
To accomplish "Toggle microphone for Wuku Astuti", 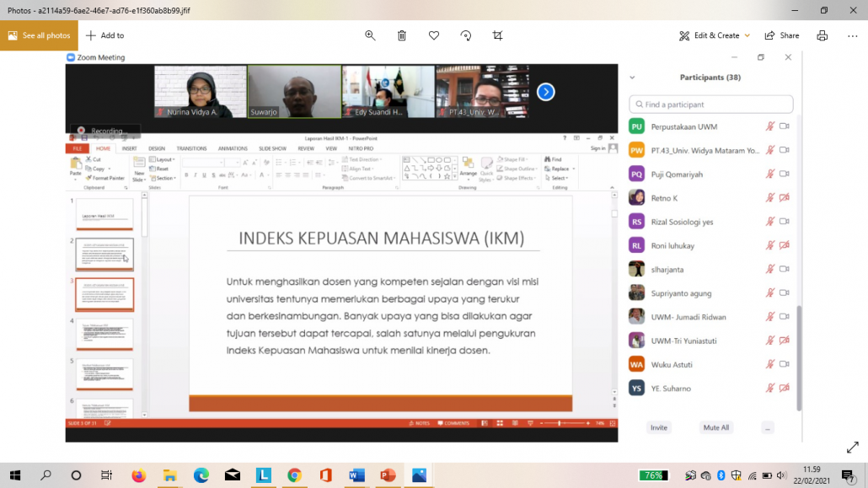I will (x=769, y=364).
